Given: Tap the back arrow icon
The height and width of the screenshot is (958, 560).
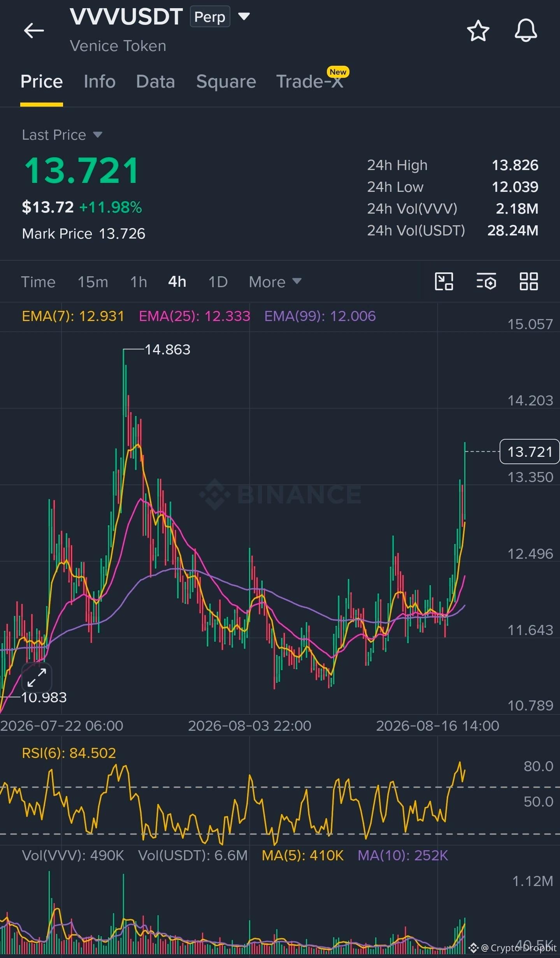Looking at the screenshot, I should pyautogui.click(x=34, y=30).
